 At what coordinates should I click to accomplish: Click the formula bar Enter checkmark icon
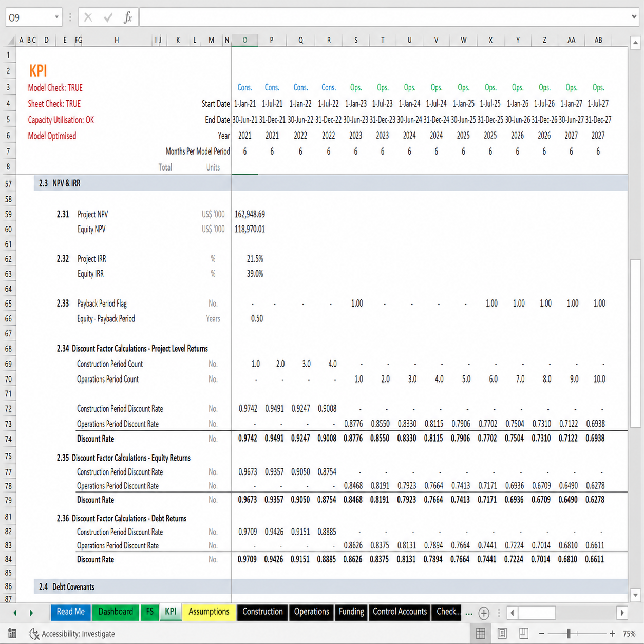click(x=108, y=18)
